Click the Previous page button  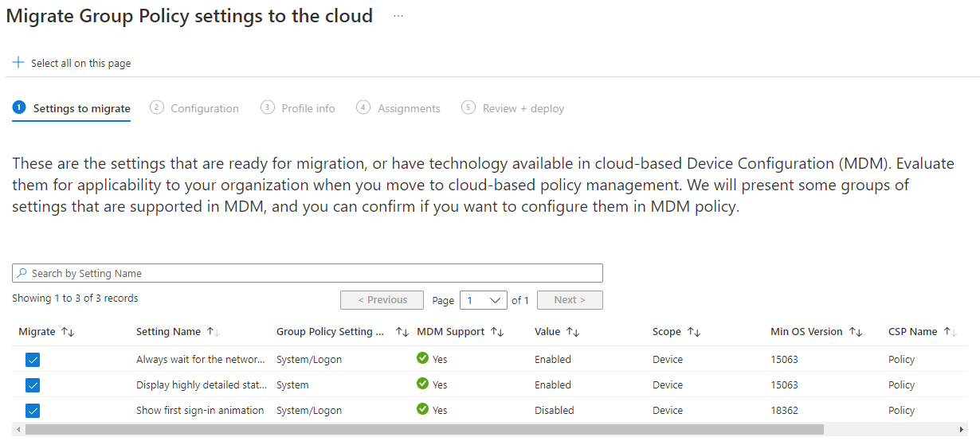click(x=382, y=300)
